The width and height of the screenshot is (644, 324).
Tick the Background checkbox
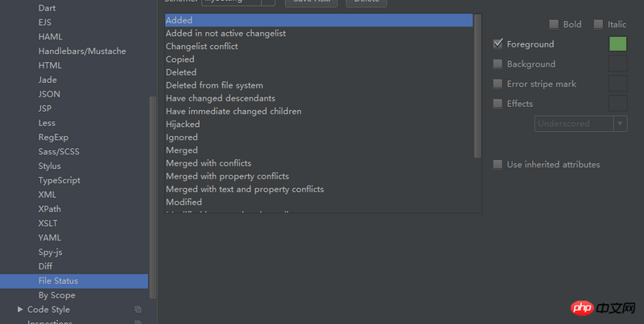(497, 64)
